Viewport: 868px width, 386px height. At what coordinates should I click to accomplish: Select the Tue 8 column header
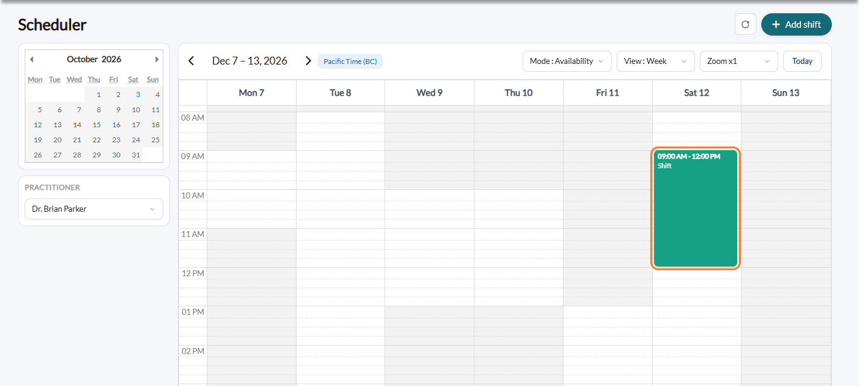coord(341,93)
